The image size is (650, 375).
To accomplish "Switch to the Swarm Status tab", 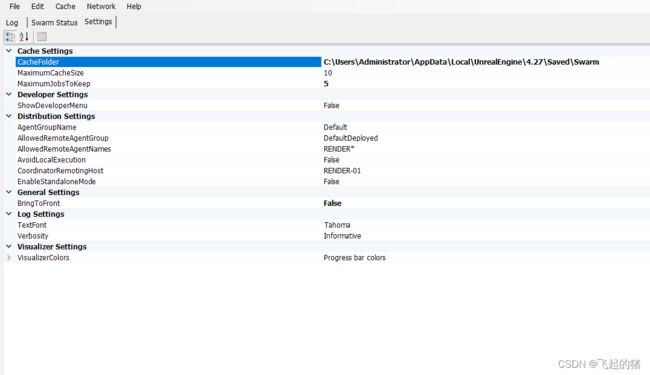I will (54, 23).
